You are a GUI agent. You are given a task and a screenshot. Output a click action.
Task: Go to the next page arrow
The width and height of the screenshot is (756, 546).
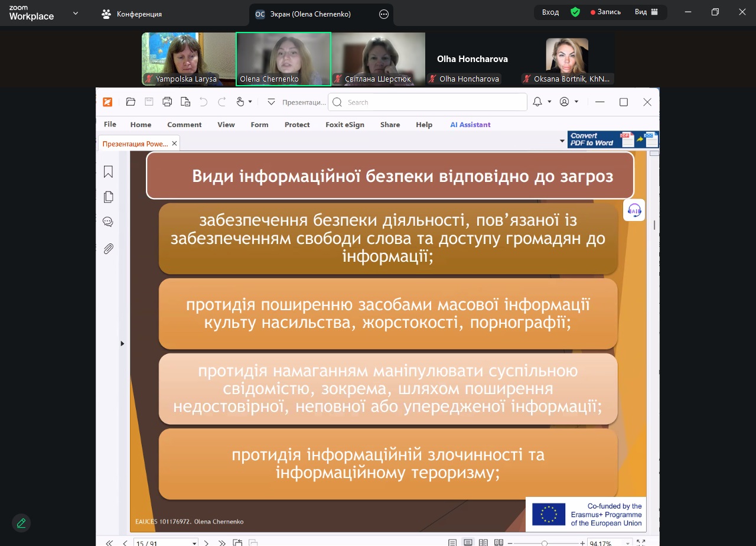point(206,542)
